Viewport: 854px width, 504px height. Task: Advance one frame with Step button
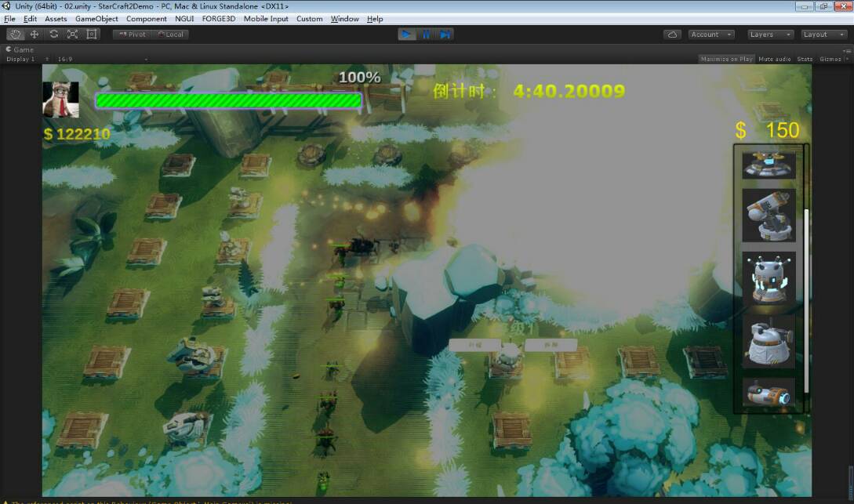point(445,34)
